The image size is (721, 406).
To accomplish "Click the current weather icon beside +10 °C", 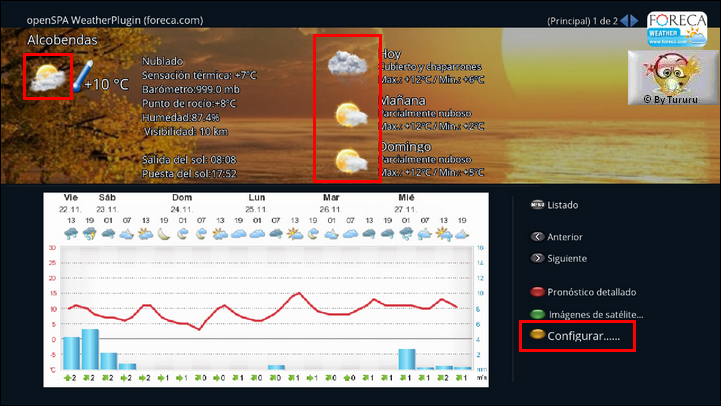I will click(47, 77).
